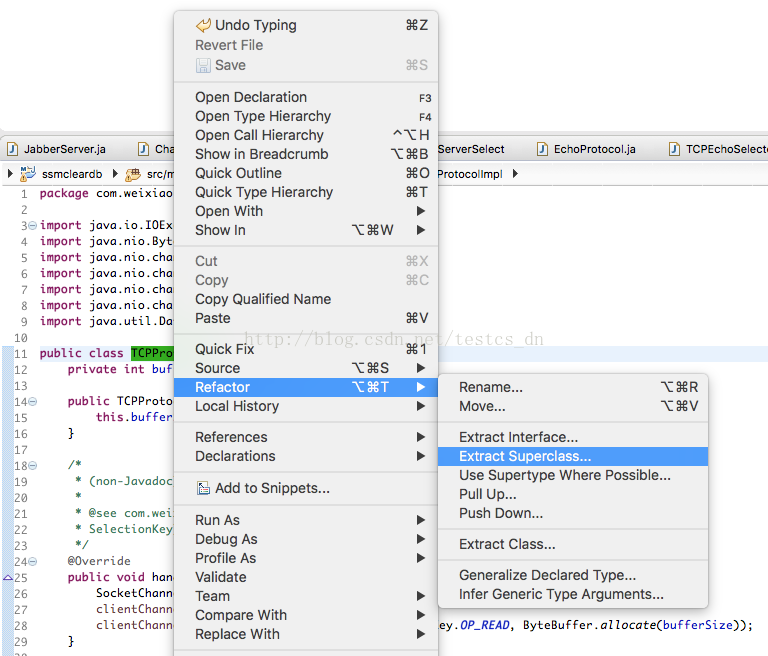Choose Copy Qualified Name

click(x=306, y=299)
